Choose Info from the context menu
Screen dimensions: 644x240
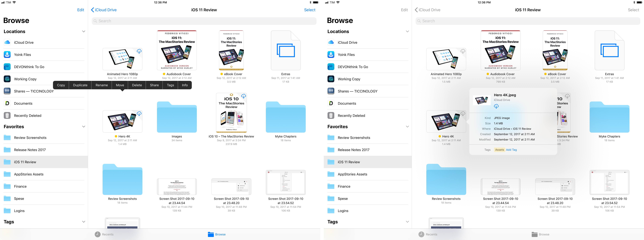tap(185, 85)
